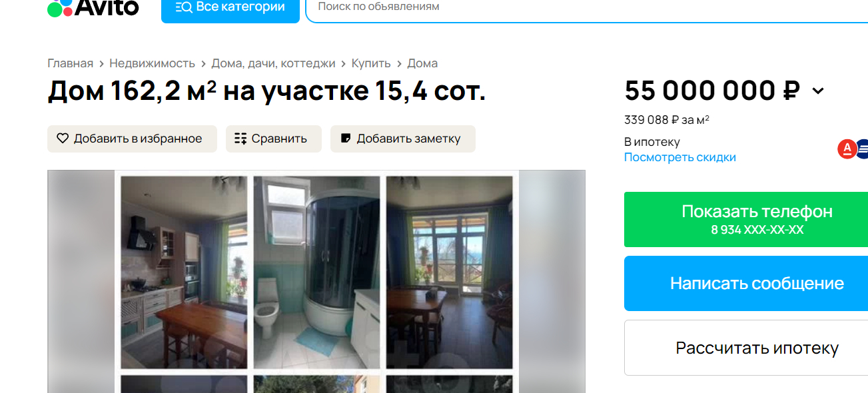
Task: Open the kitchen photo in the gallery
Action: 184,272
